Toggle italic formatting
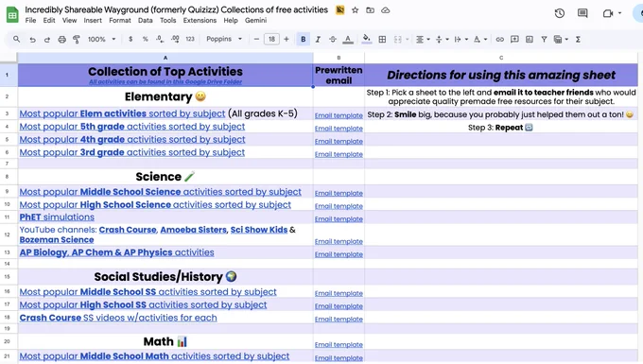This screenshot has height=364, width=643. click(318, 40)
